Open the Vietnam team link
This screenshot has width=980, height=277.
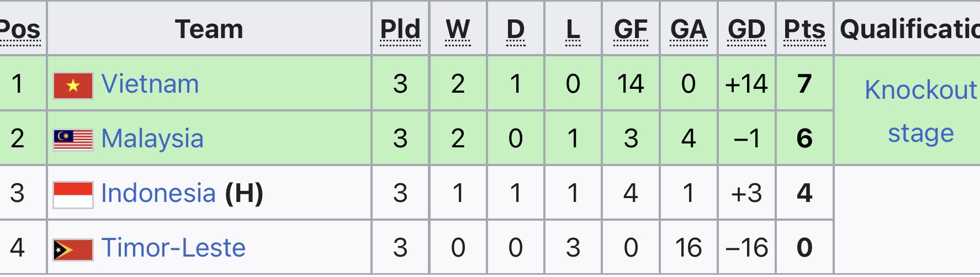[150, 84]
